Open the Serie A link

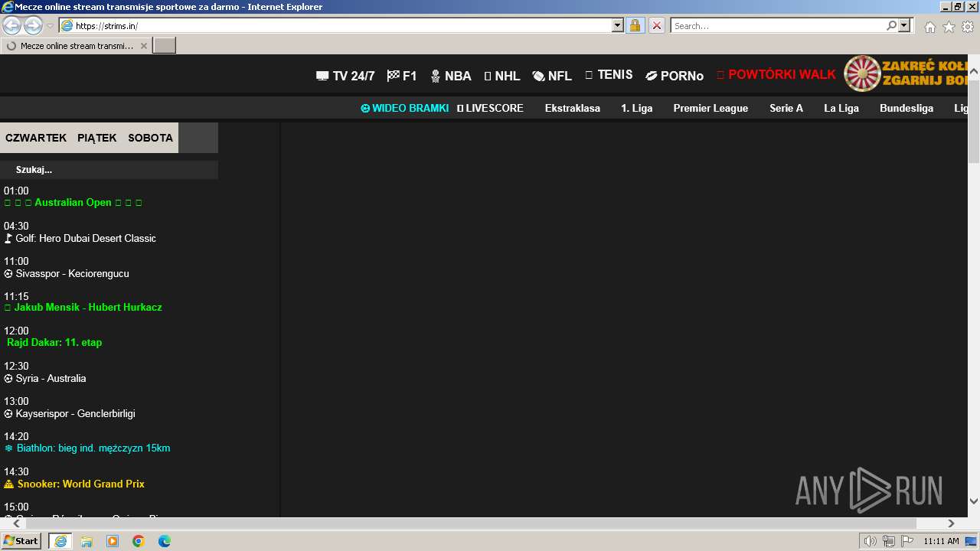pyautogui.click(x=786, y=108)
